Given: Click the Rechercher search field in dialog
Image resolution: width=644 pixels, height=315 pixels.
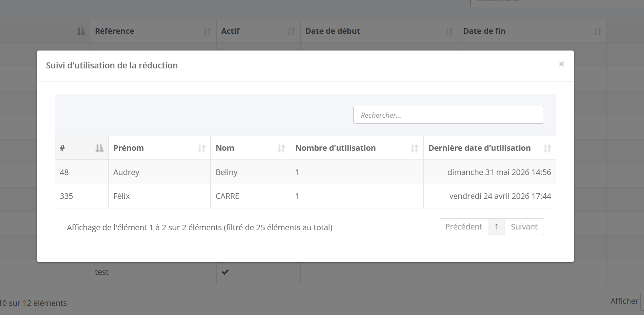Looking at the screenshot, I should coord(448,115).
